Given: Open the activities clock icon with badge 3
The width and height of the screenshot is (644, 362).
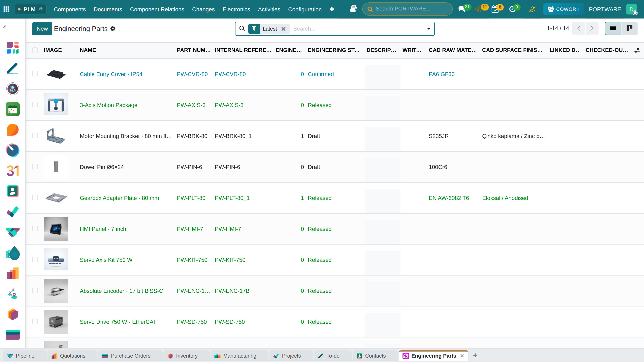Looking at the screenshot, I should click(513, 9).
